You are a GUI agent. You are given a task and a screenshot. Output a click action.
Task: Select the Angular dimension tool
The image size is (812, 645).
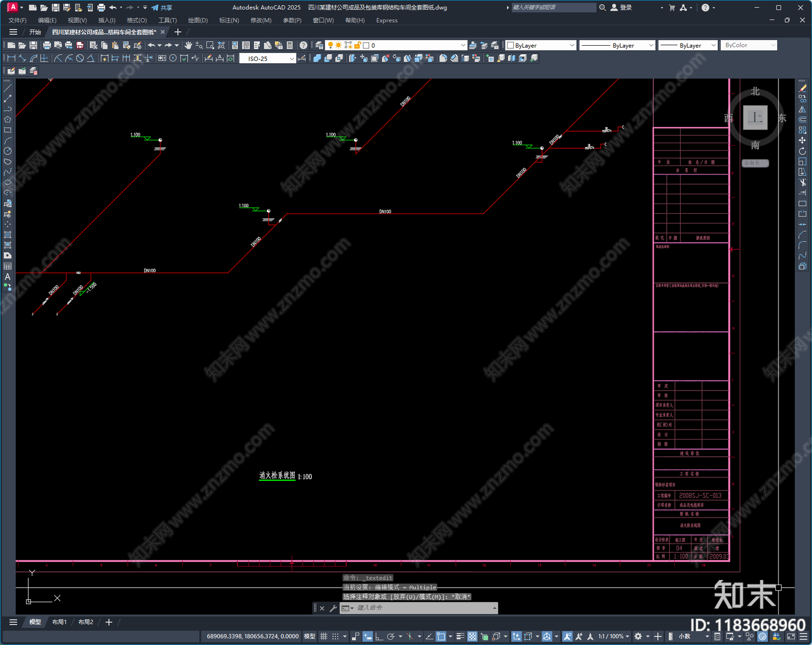coord(90,58)
